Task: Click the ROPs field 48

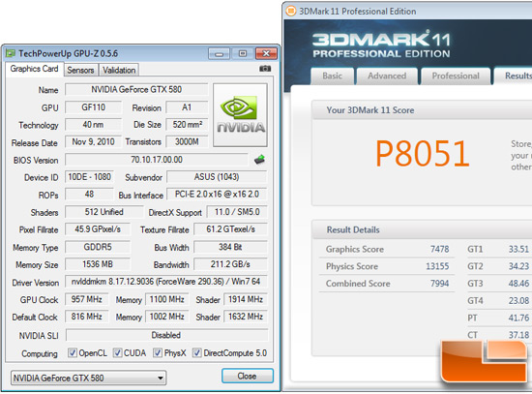Action: pos(89,195)
